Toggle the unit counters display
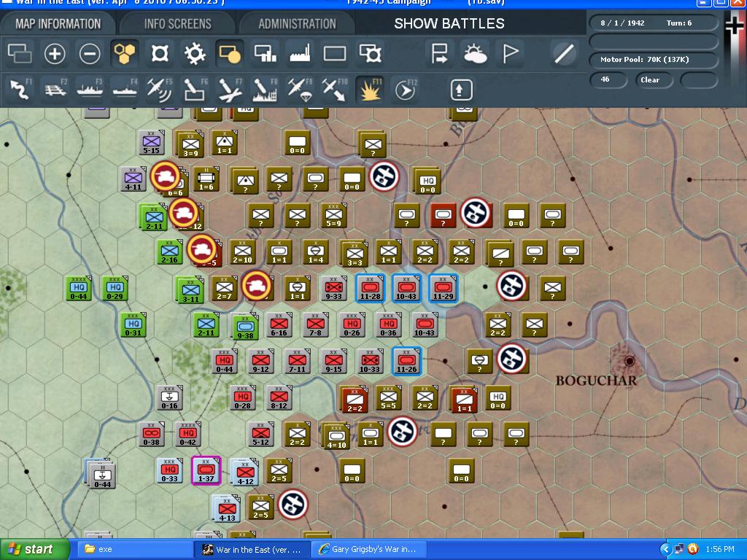The height and width of the screenshot is (560, 747). point(229,53)
